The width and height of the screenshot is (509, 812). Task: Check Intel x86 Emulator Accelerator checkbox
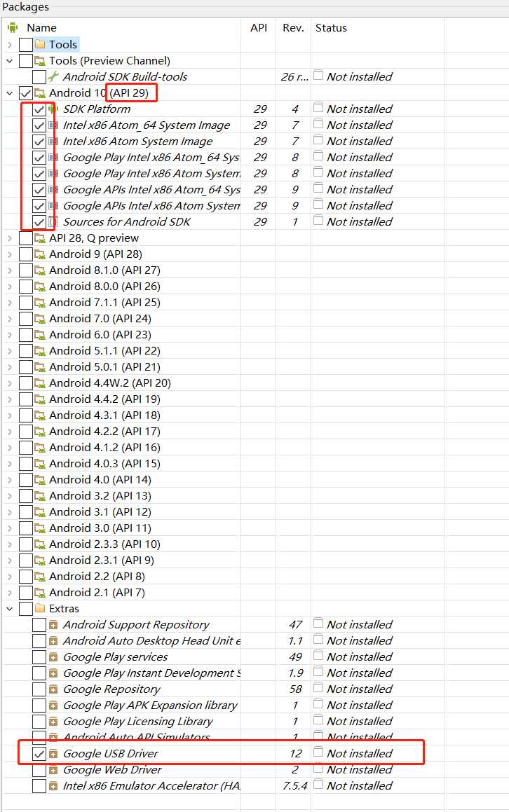click(x=39, y=786)
